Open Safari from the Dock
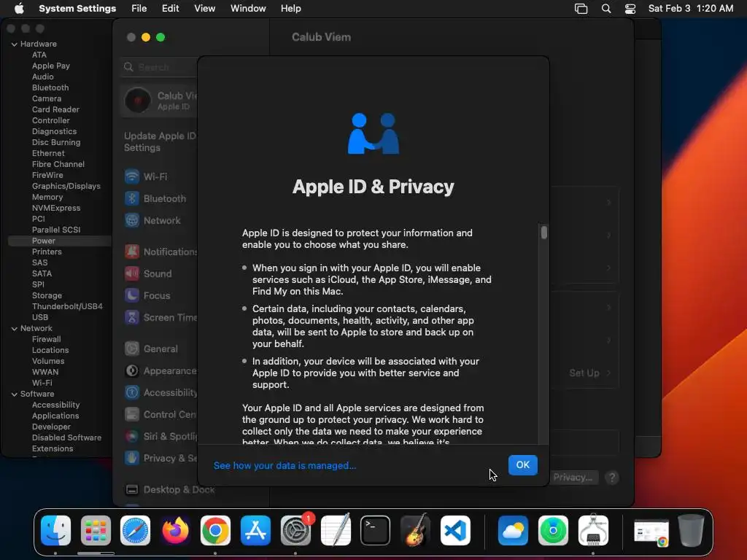This screenshot has height=560, width=747. [135, 530]
